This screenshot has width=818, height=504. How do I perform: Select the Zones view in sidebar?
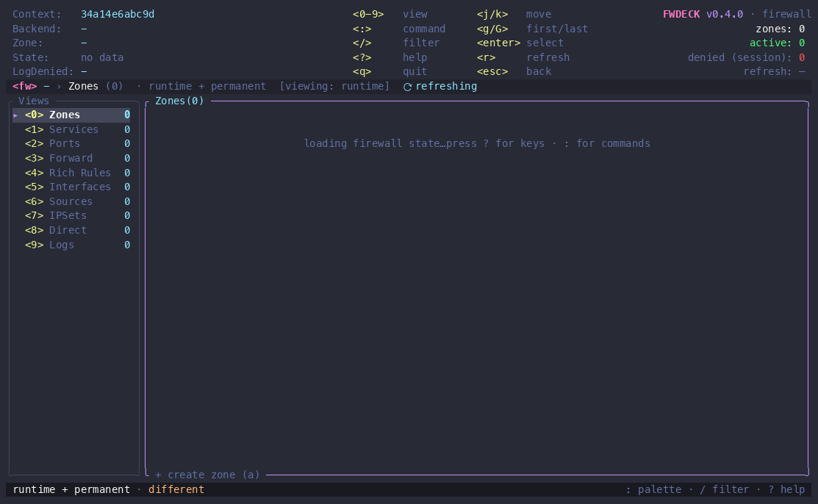(x=71, y=115)
